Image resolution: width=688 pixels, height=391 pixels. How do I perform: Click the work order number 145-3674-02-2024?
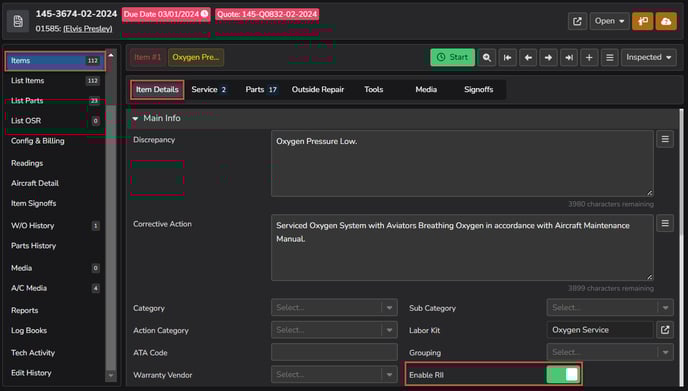pyautogui.click(x=76, y=14)
